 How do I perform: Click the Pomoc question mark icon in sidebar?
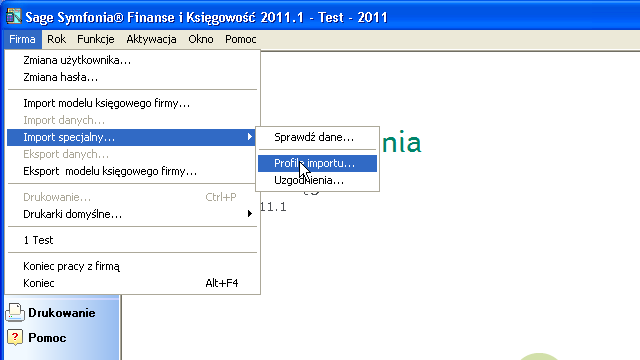point(15,338)
